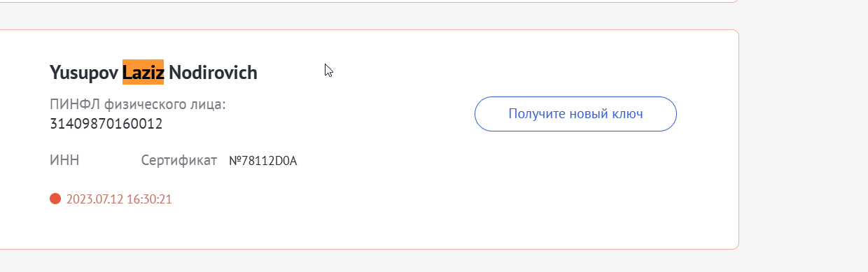Click the surname Yusupov in the heading
This screenshot has width=868, height=272.
point(84,73)
